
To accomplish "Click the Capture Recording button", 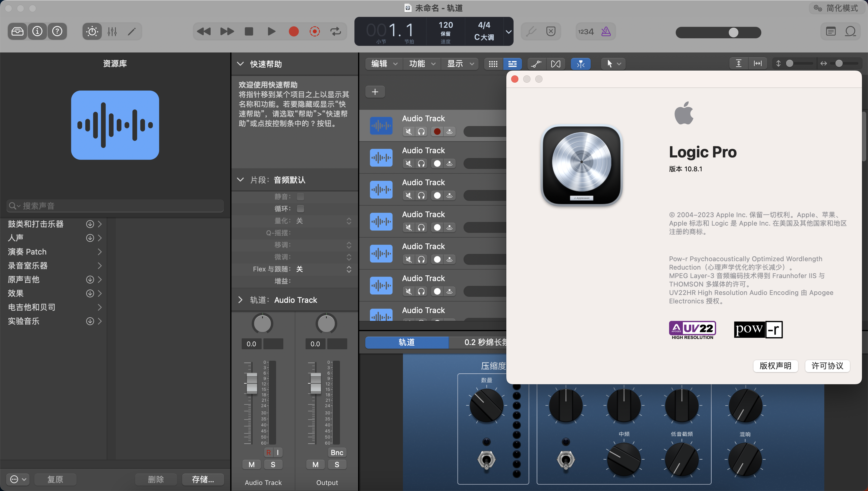I will pyautogui.click(x=314, y=31).
